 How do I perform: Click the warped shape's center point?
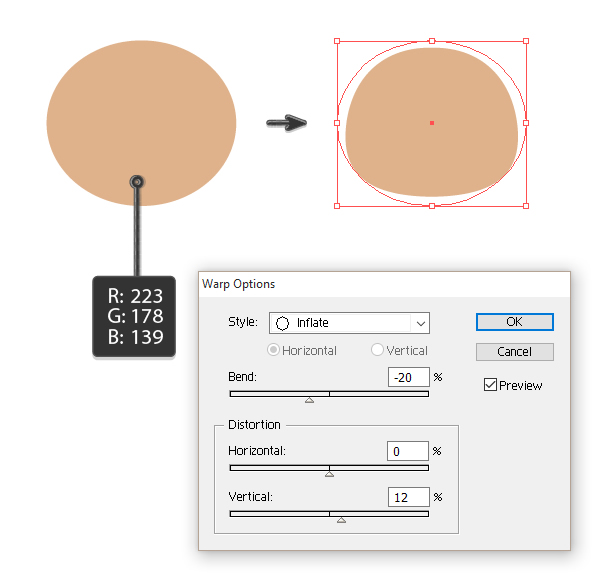pyautogui.click(x=432, y=123)
